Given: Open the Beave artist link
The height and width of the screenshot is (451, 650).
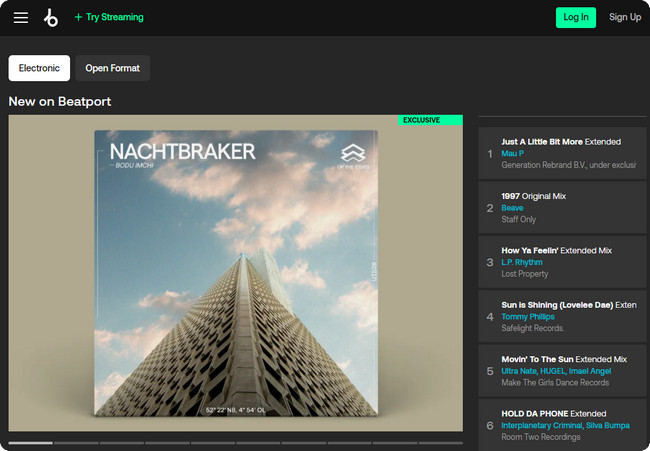Looking at the screenshot, I should (512, 208).
